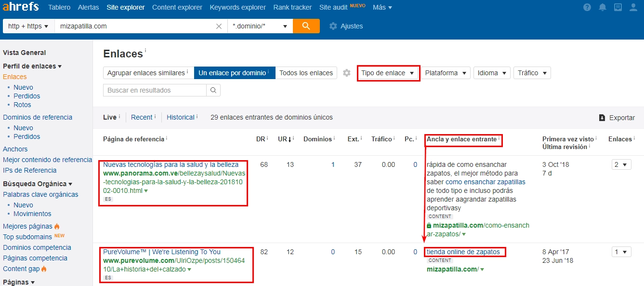
Task: Click the Exportar download icon
Action: 602,118
